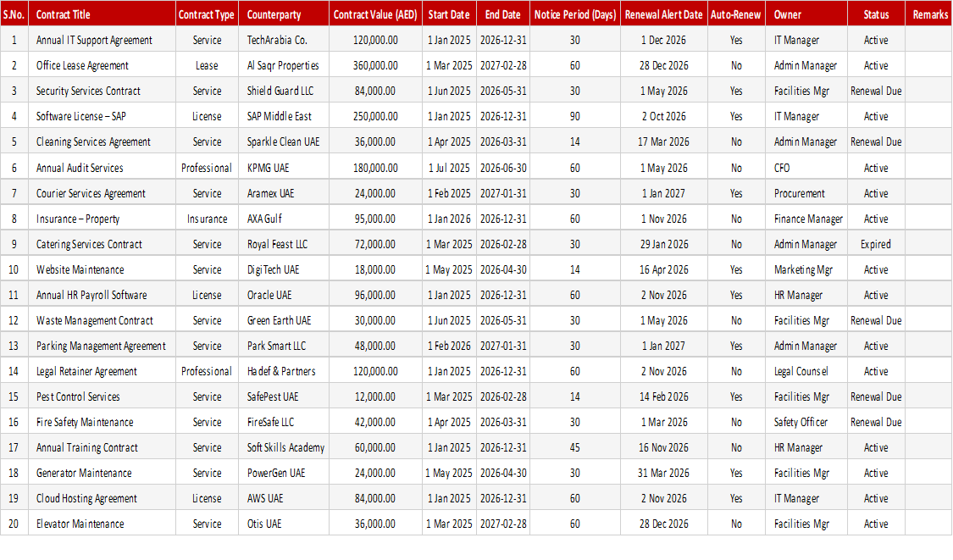The height and width of the screenshot is (560, 953).
Task: Select the Catering Services Contract cell
Action: coord(103,245)
